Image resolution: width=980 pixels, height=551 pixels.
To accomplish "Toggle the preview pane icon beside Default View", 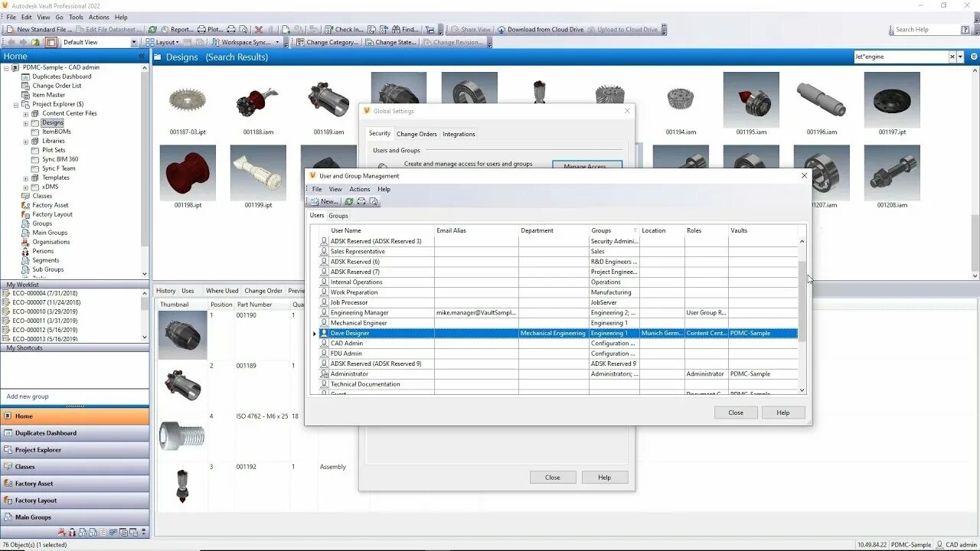I will point(51,42).
